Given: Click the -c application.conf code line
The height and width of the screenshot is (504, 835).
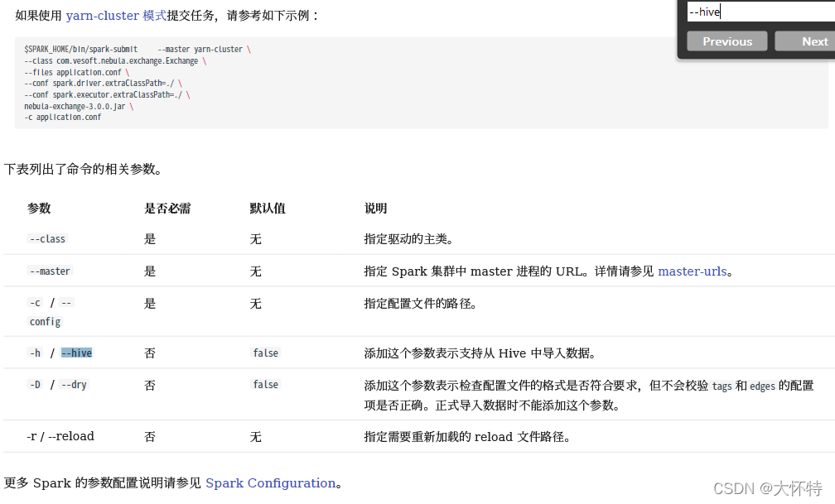Looking at the screenshot, I should click(62, 117).
